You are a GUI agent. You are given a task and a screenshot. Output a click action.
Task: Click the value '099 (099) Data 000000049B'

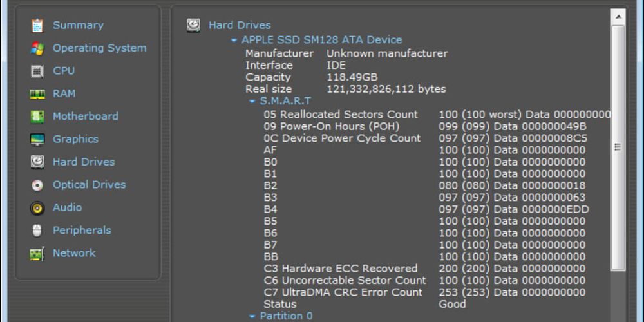(513, 126)
